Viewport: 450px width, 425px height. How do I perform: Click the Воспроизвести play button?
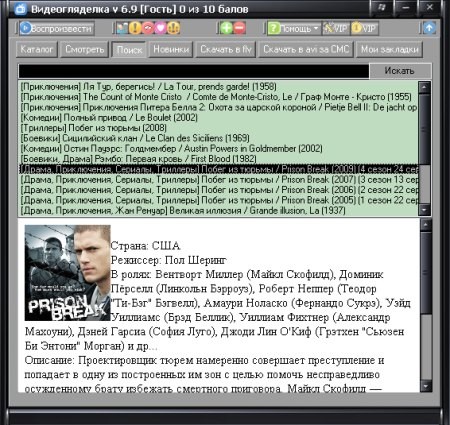tap(57, 28)
